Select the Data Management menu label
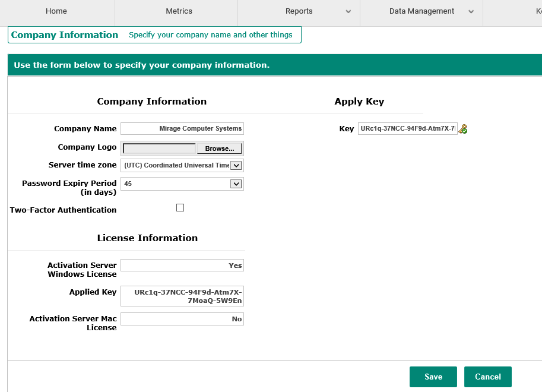Screen dimensions: 542x392 421,11
